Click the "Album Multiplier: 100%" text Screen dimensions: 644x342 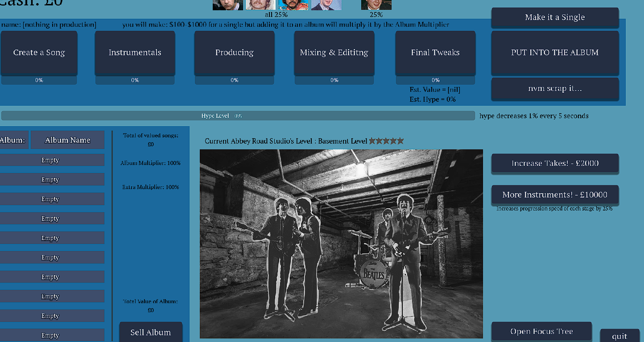[151, 163]
